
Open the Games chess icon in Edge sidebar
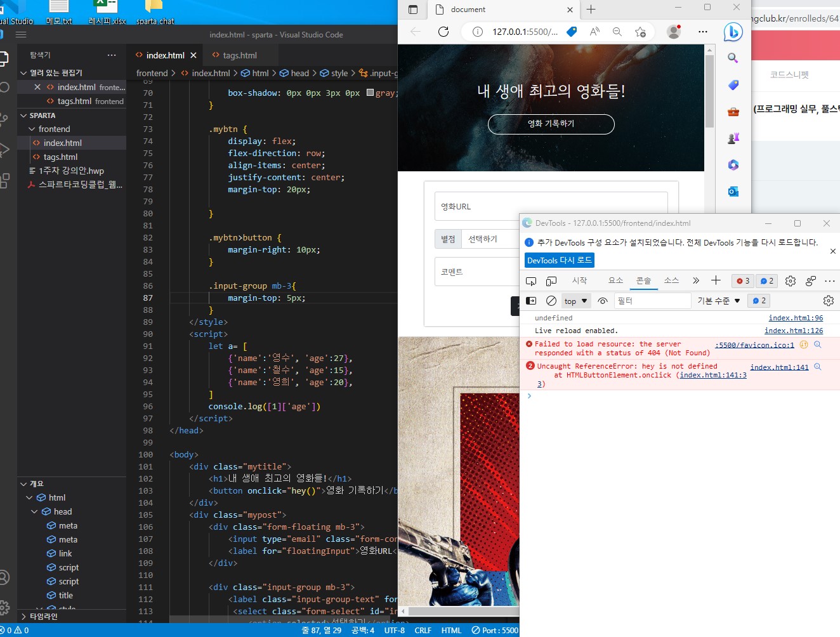tap(733, 138)
